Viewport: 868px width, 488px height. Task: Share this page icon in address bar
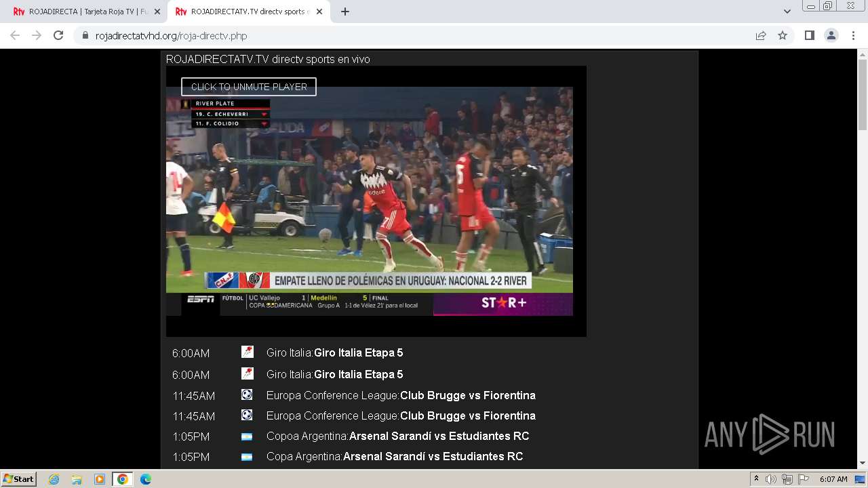(x=761, y=35)
